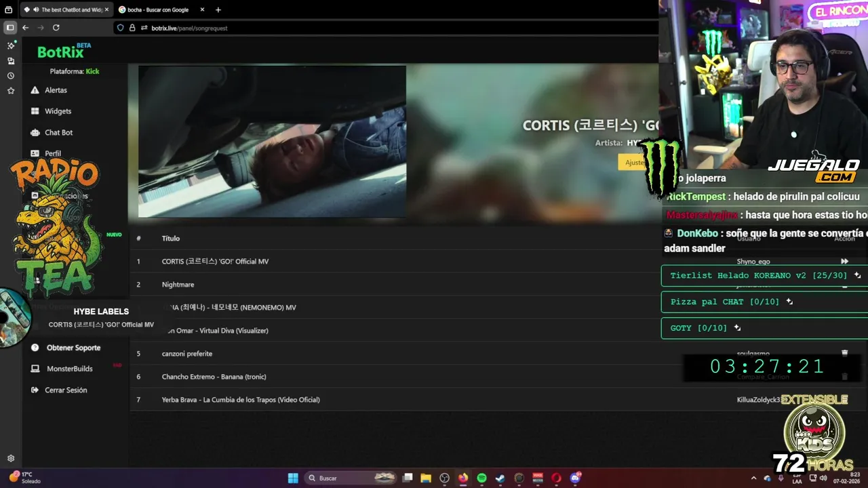
Task: Click the Kick platform label
Action: [92, 71]
